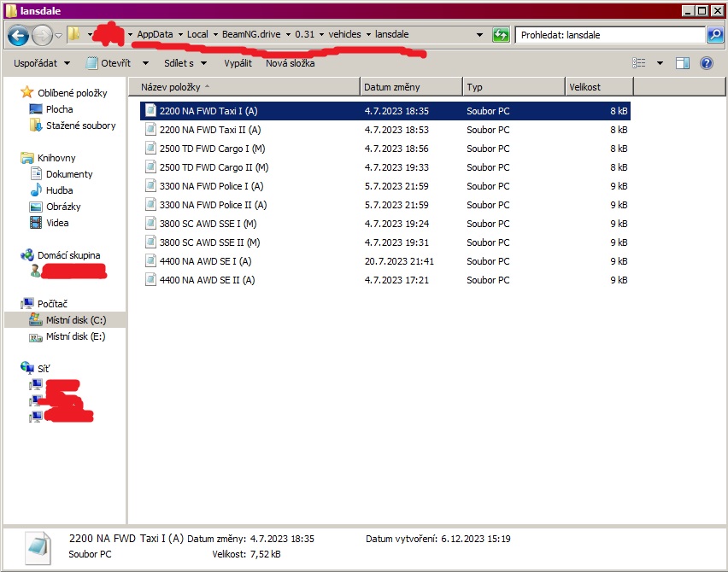Click the magnifier search button

click(x=714, y=35)
